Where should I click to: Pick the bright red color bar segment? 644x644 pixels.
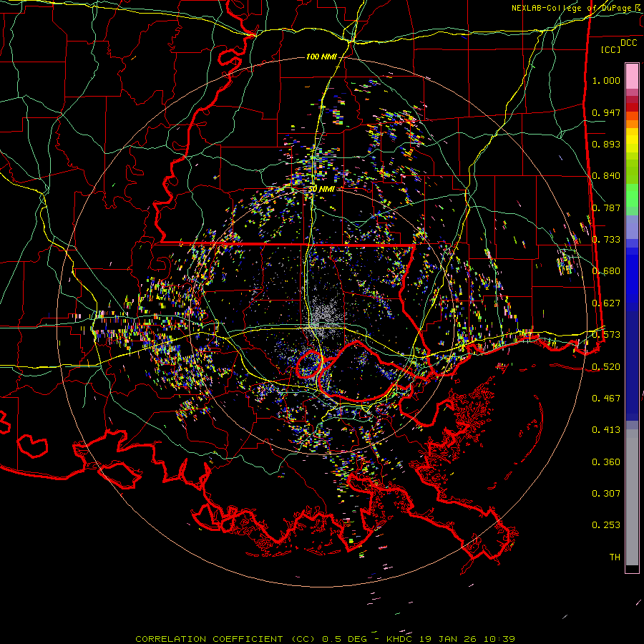[632, 107]
